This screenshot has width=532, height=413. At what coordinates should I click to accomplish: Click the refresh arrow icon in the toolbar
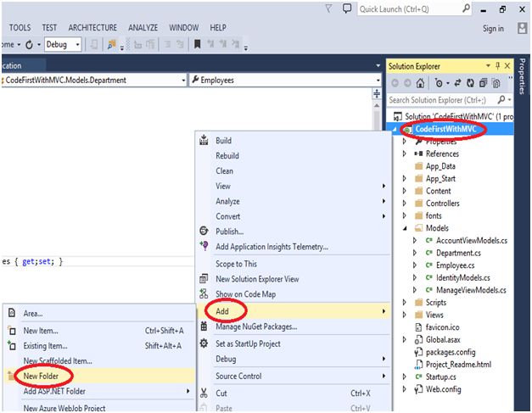[x=30, y=44]
